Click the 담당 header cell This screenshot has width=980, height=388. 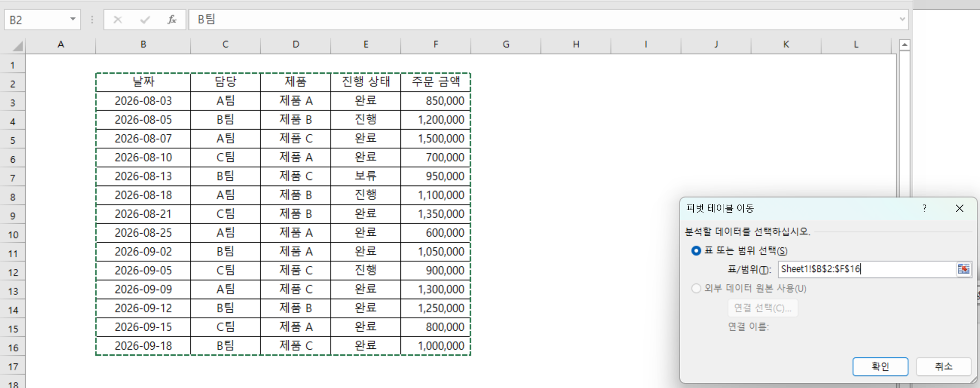click(x=226, y=82)
